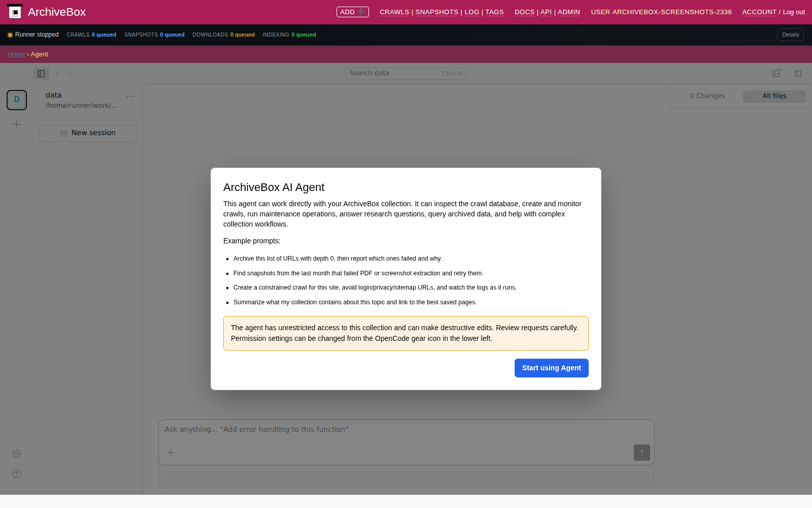Click the USER ARCHIVEBOX-SCREENSHOTS-2336 label
The height and width of the screenshot is (508, 812).
coord(661,12)
